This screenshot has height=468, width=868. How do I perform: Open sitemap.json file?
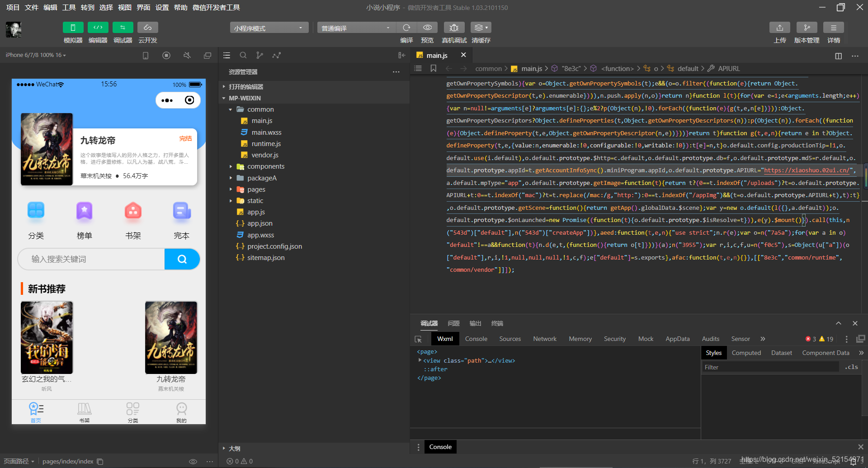tap(266, 258)
